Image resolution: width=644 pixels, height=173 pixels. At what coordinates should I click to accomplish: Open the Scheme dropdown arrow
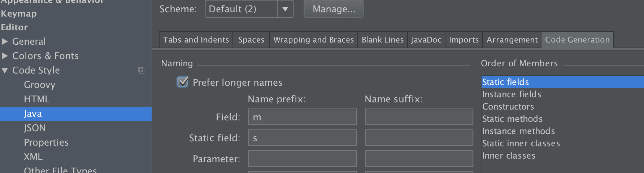285,9
